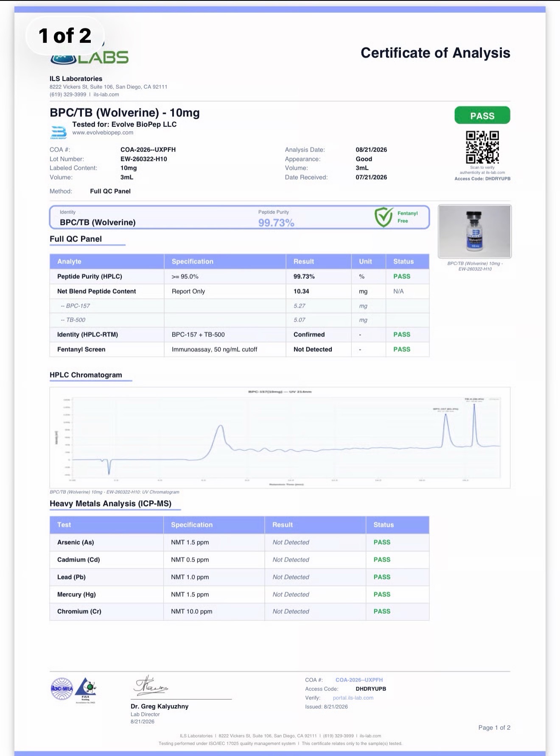Image resolution: width=560 pixels, height=756 pixels.
Task: Click the 5.07 result for TB-500
Action: (x=300, y=320)
